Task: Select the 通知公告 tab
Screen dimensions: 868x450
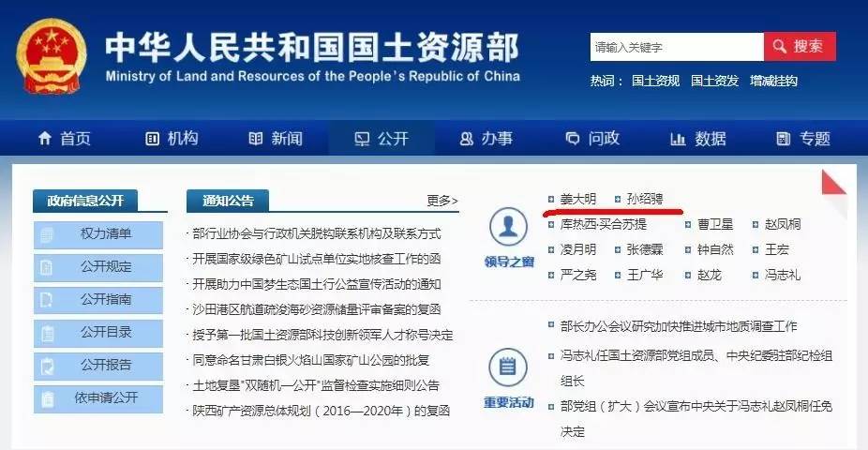Action: (x=228, y=201)
